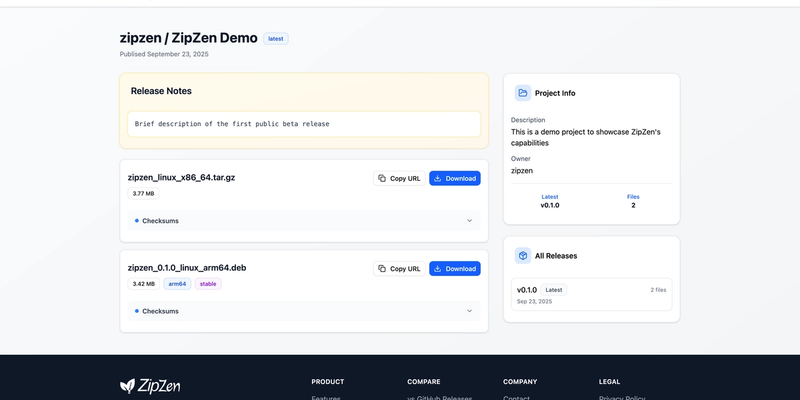The width and height of the screenshot is (800, 400).
Task: Click the 'latest' badge beside the title
Action: click(x=276, y=39)
